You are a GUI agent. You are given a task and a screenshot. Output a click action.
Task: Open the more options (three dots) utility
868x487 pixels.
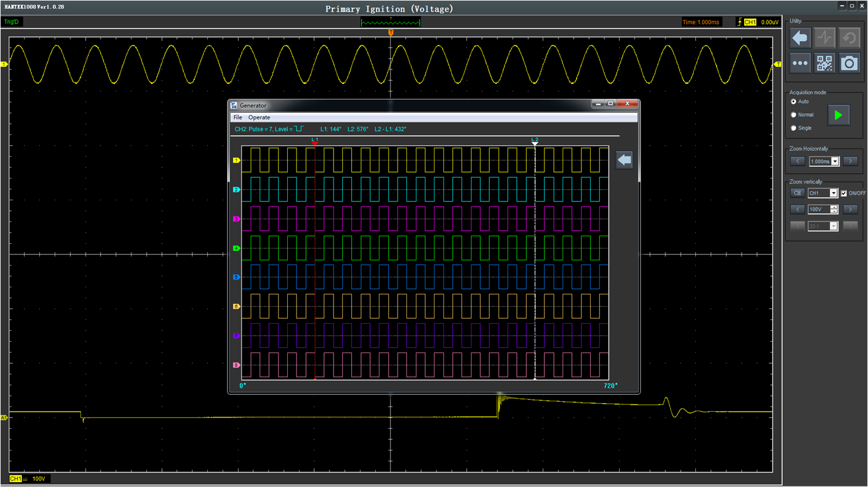pyautogui.click(x=800, y=63)
